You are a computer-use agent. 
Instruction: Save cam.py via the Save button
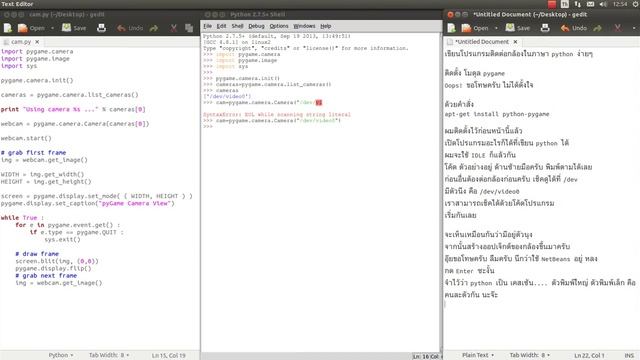[x=74, y=28]
